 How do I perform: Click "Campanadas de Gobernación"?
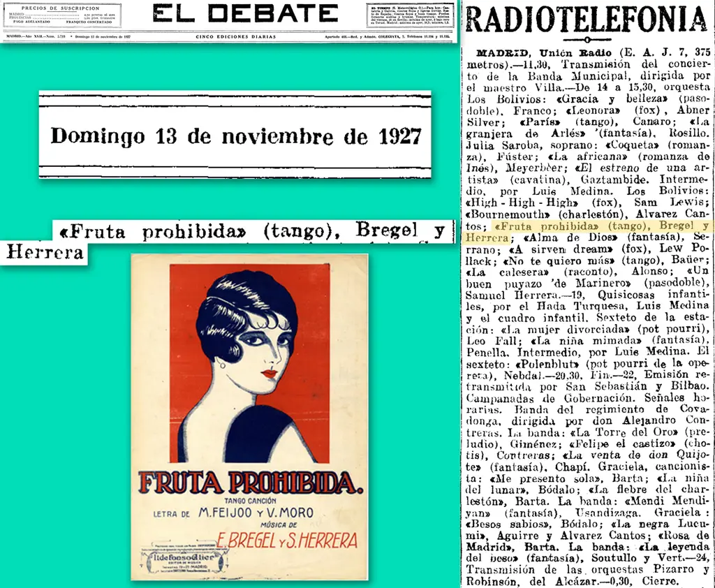coord(552,398)
